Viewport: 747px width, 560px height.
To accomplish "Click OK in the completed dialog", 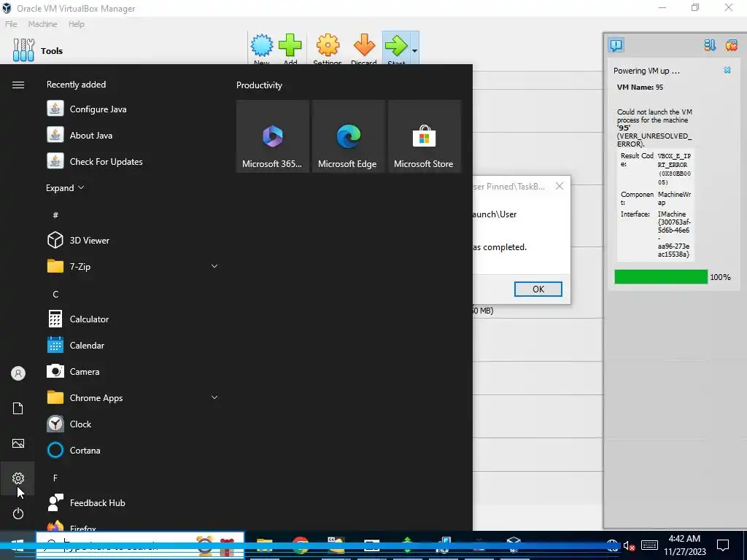I will pyautogui.click(x=538, y=289).
